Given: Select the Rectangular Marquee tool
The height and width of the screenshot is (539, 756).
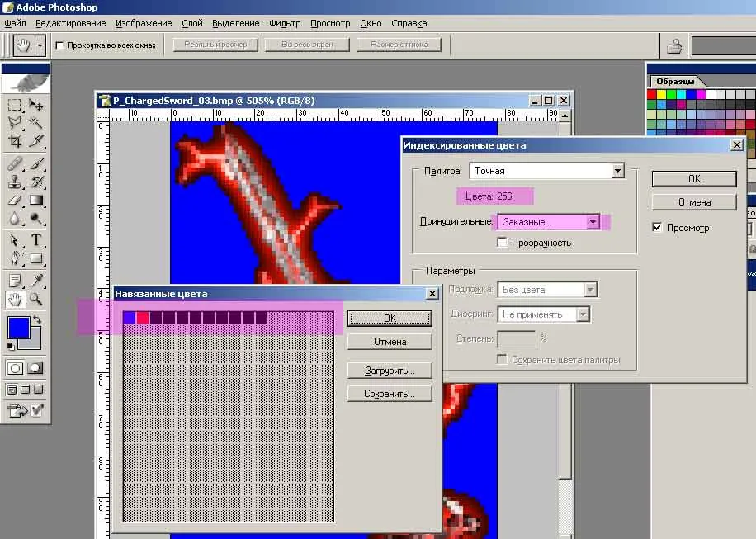Looking at the screenshot, I should (x=15, y=105).
